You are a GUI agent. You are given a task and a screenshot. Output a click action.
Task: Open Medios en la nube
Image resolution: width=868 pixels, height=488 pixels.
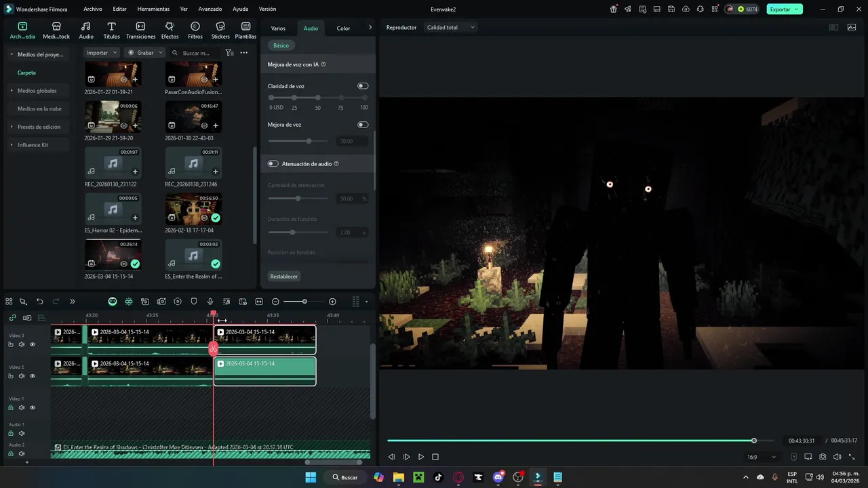point(39,109)
